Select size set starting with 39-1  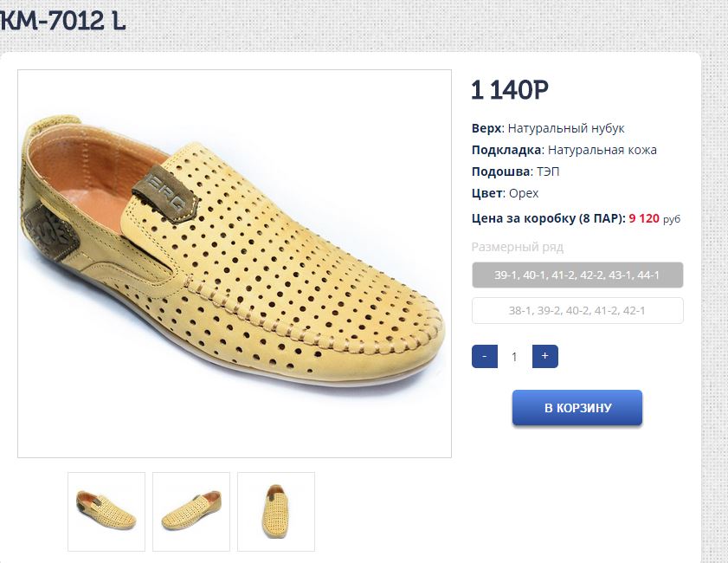tap(577, 275)
